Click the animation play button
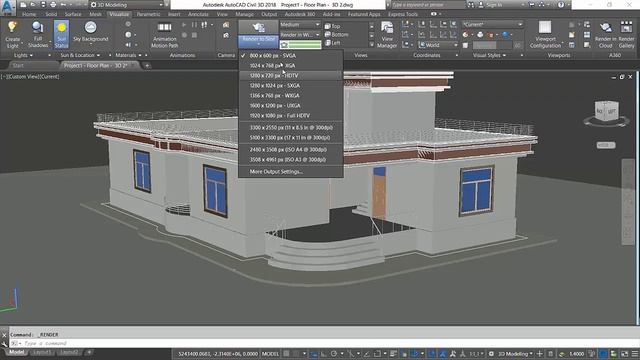Viewport: 640px width, 360px height. coord(184,25)
